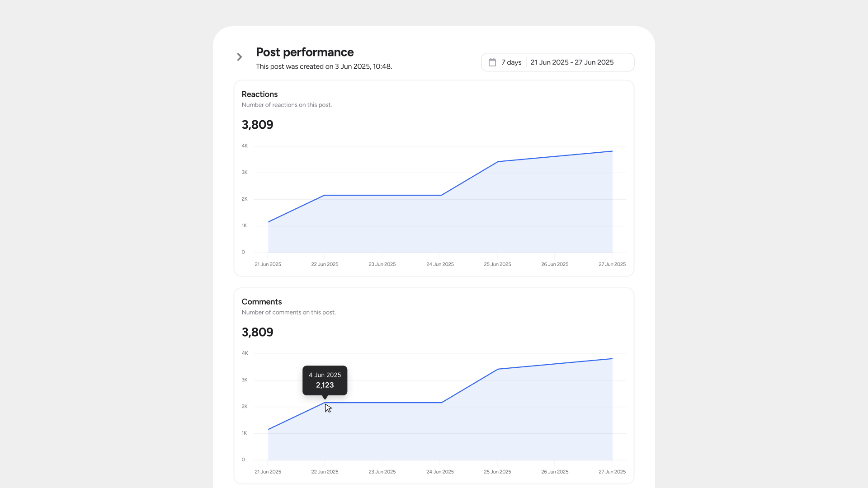Click the Comments total 3,809 figure

click(257, 332)
